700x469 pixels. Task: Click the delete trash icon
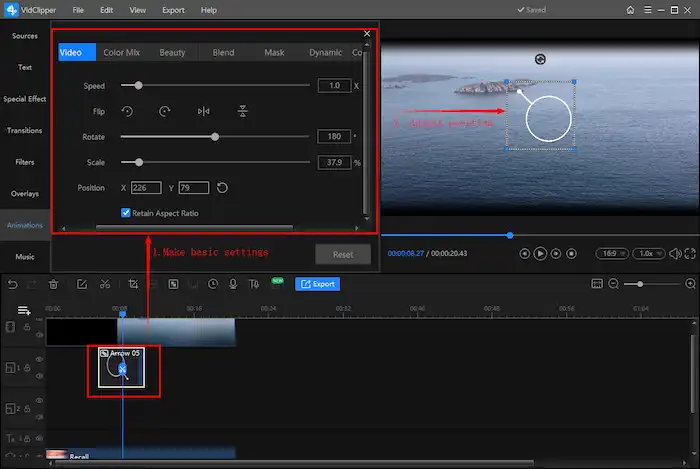click(54, 284)
